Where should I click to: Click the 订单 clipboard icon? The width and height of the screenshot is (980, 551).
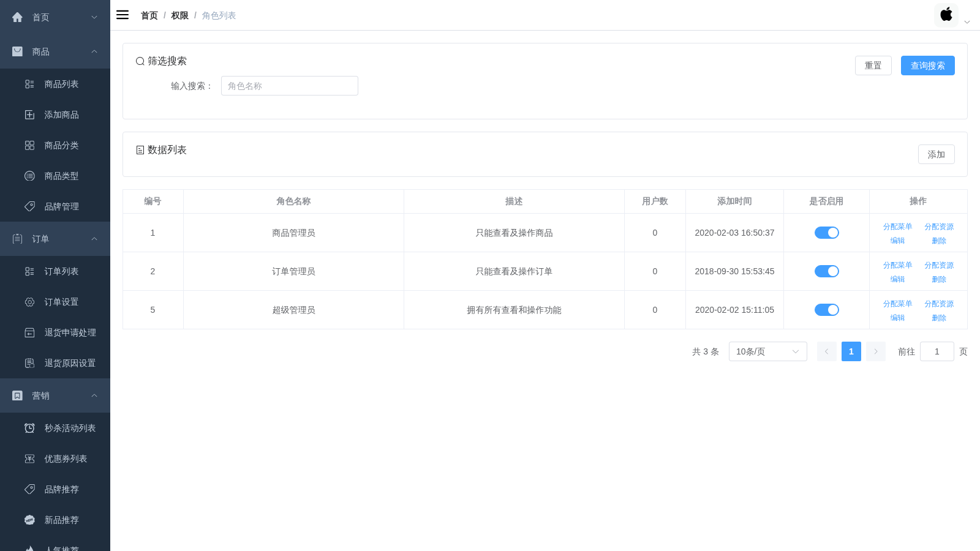coord(17,239)
